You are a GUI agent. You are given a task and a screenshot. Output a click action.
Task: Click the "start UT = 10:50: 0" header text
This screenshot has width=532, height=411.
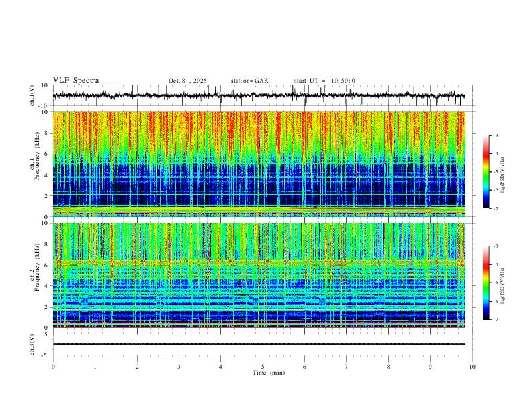tap(324, 81)
